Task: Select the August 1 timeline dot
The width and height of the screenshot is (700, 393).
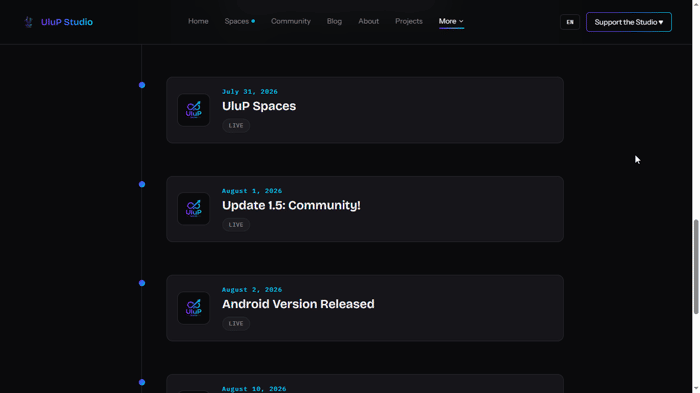Action: pos(142,184)
